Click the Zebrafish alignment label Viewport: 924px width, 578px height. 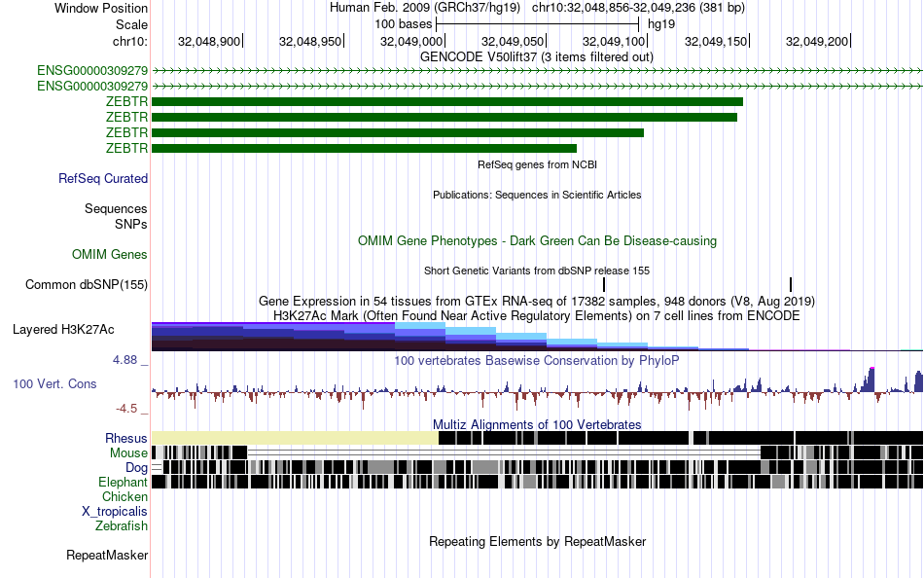122,526
